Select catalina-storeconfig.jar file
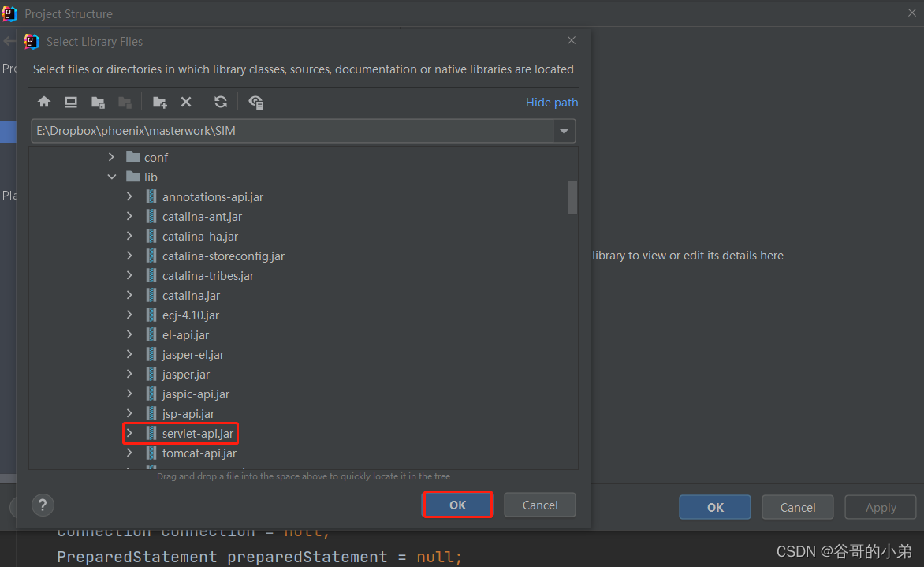924x567 pixels. 223,256
